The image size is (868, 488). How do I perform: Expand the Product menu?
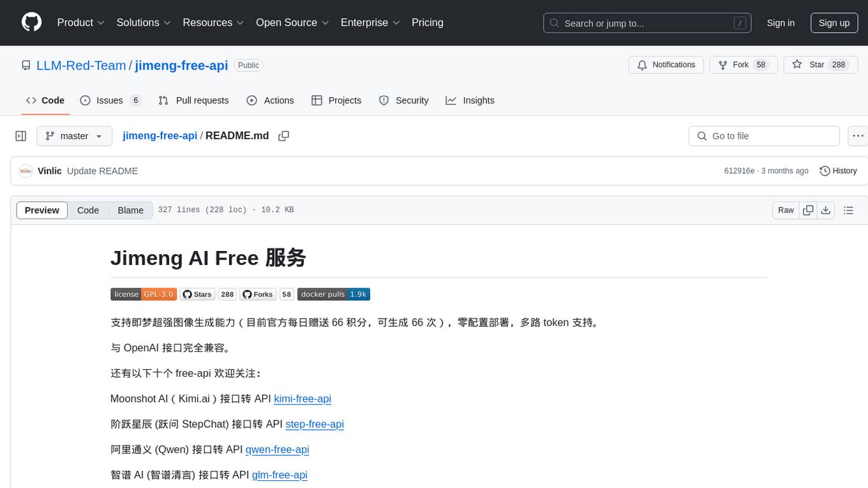pyautogui.click(x=81, y=22)
